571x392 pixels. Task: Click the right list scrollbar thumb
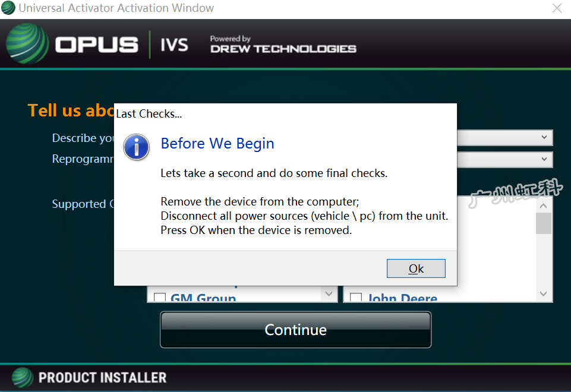[543, 223]
